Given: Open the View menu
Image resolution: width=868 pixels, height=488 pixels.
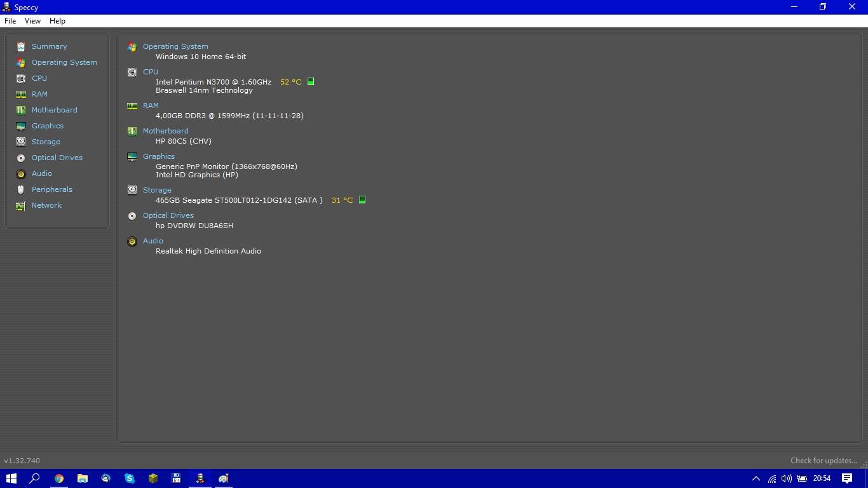Looking at the screenshot, I should [32, 21].
